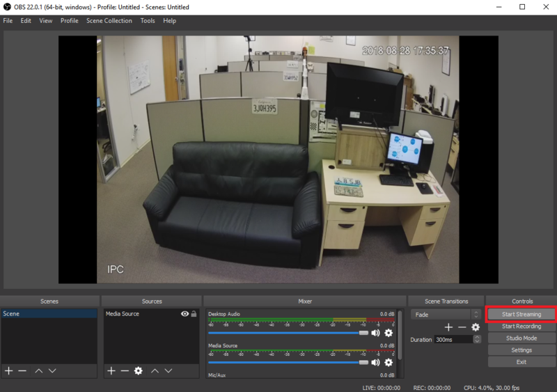557x392 pixels.
Task: Click the Studio Mode button
Action: point(521,338)
